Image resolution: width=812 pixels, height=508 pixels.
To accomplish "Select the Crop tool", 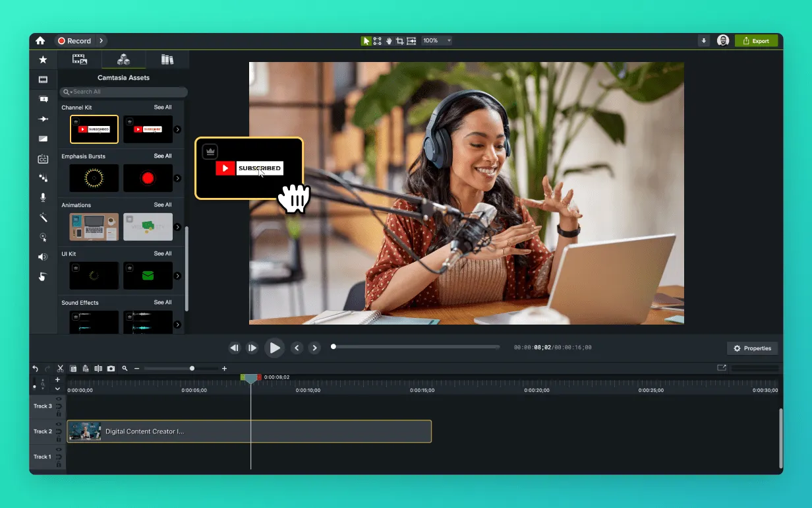I will tap(400, 41).
